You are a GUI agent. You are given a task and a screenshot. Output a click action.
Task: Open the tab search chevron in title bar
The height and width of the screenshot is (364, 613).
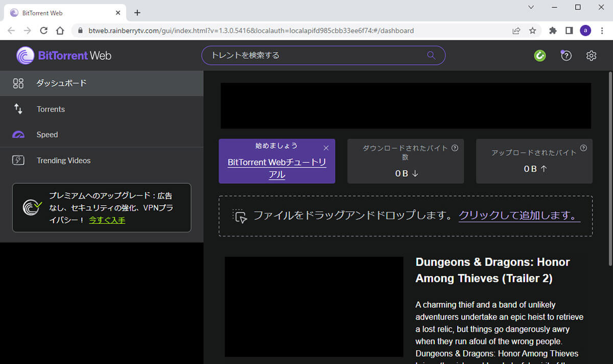(531, 7)
